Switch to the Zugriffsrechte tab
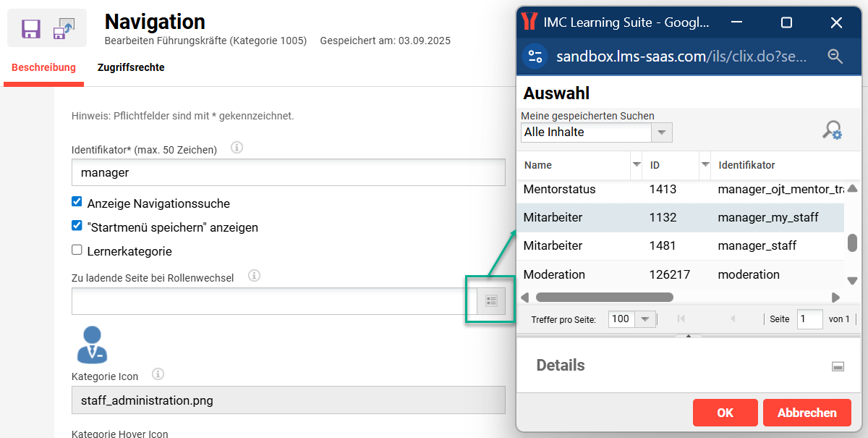This screenshot has width=868, height=438. coord(131,67)
